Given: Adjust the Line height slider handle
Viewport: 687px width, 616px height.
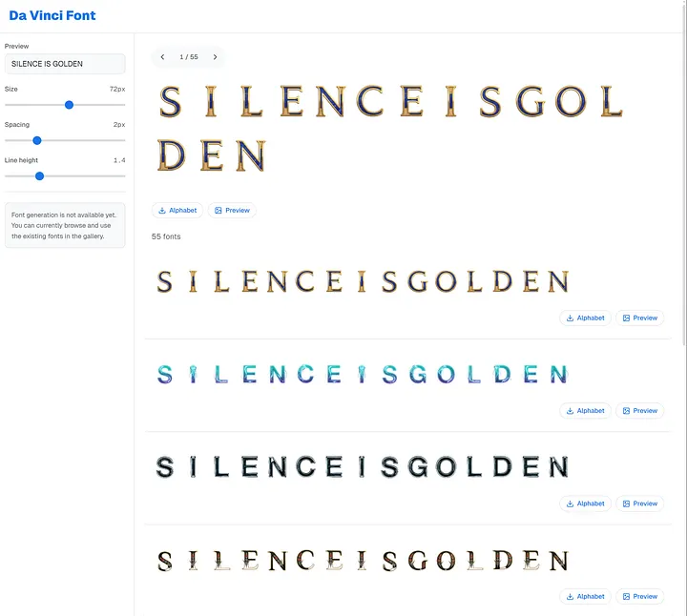Looking at the screenshot, I should [39, 175].
